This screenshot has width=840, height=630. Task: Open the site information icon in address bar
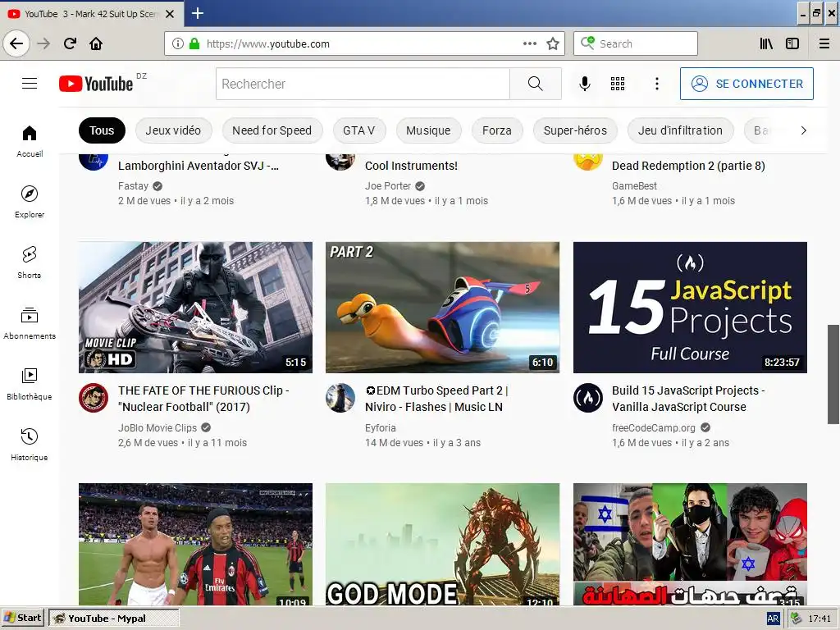click(x=178, y=44)
